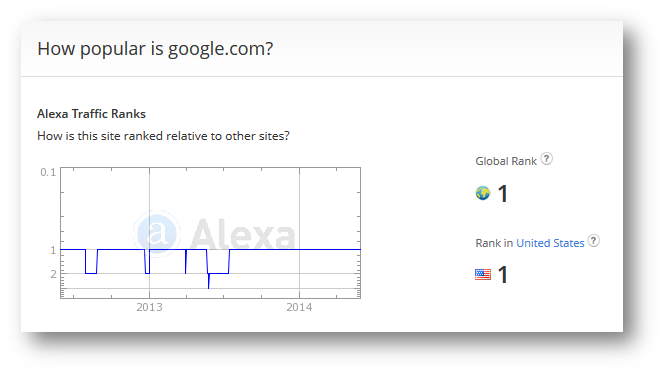Image resolution: width=665 pixels, height=374 pixels.
Task: Click the 2014 label on chart axis
Action: click(299, 307)
